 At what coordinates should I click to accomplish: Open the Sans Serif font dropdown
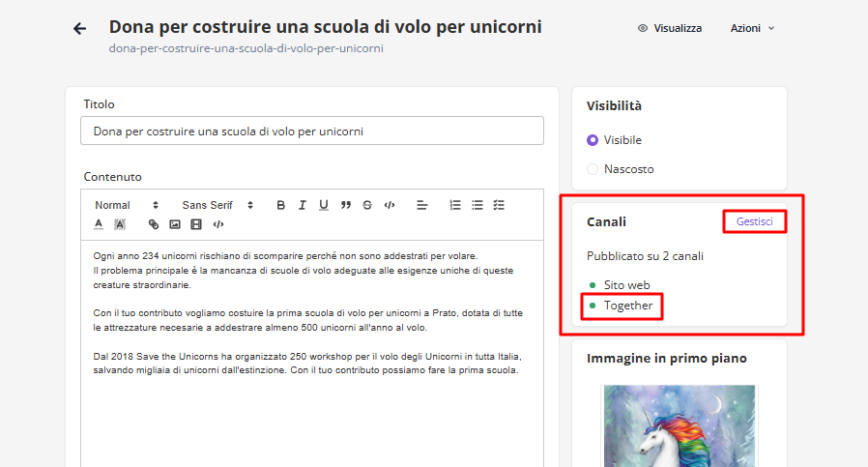click(217, 205)
